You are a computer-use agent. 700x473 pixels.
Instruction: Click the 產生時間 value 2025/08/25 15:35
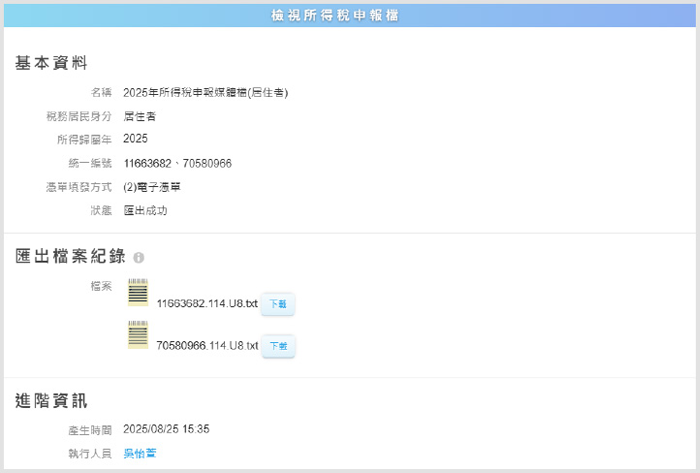(x=166, y=429)
